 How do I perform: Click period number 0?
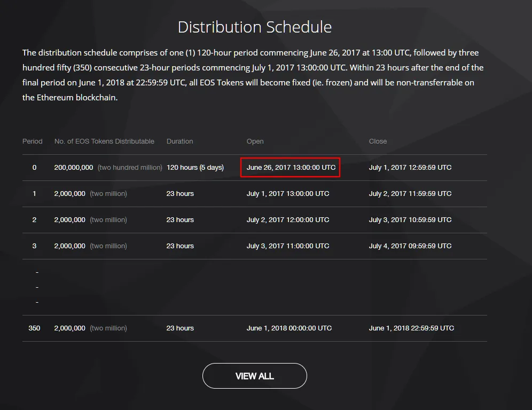pyautogui.click(x=34, y=168)
